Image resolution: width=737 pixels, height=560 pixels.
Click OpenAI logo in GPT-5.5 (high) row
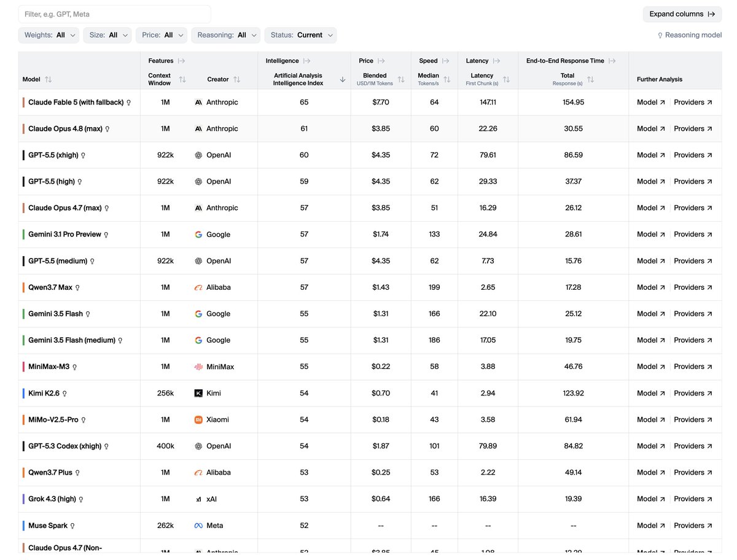pos(198,182)
